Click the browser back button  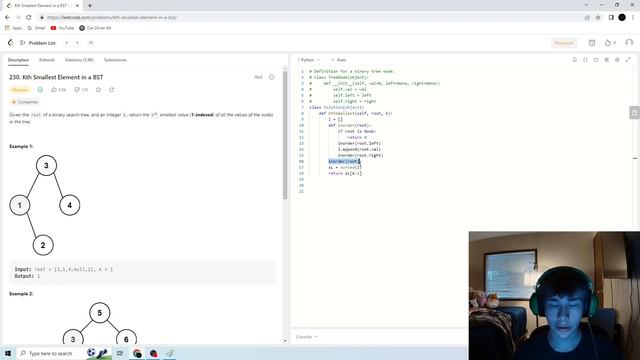7,18
